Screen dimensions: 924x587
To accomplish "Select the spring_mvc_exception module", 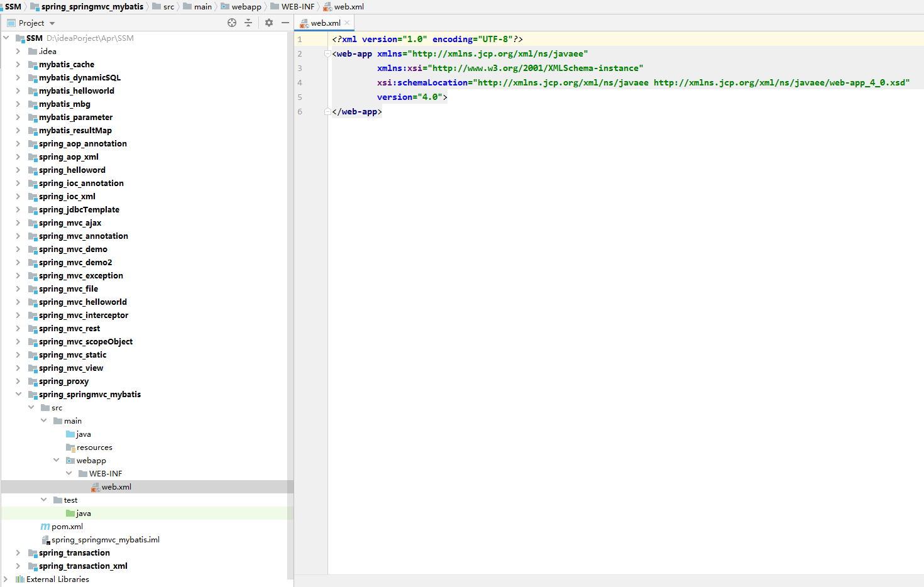I will click(80, 275).
